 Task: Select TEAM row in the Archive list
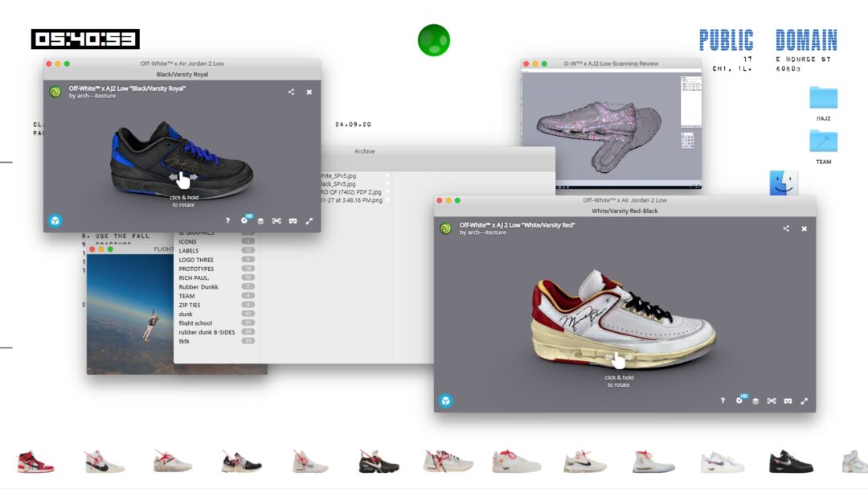pos(216,296)
